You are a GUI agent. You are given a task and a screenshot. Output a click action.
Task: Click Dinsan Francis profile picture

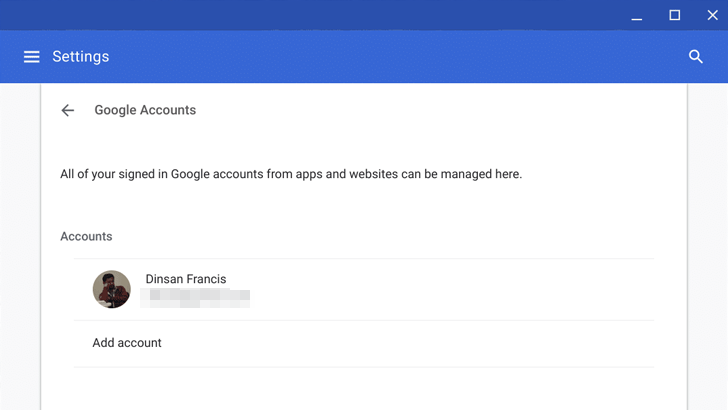pyautogui.click(x=111, y=289)
